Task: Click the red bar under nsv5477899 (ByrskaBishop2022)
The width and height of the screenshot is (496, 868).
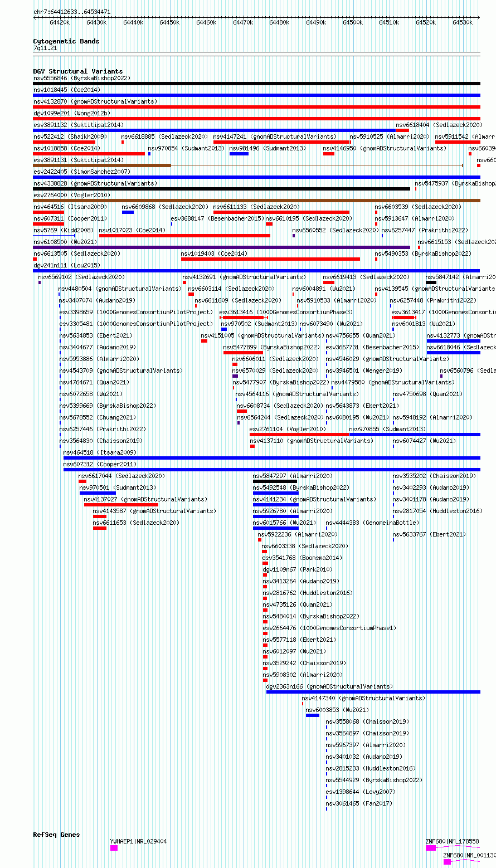Action: tap(243, 353)
